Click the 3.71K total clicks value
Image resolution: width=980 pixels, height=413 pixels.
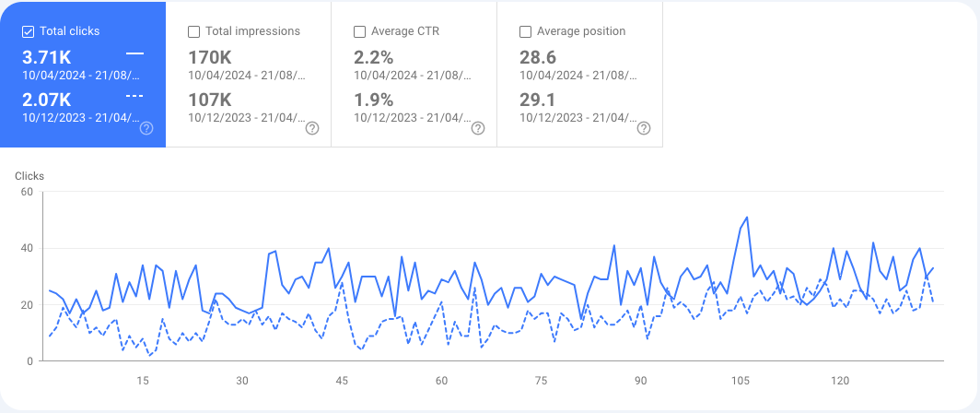click(x=47, y=58)
